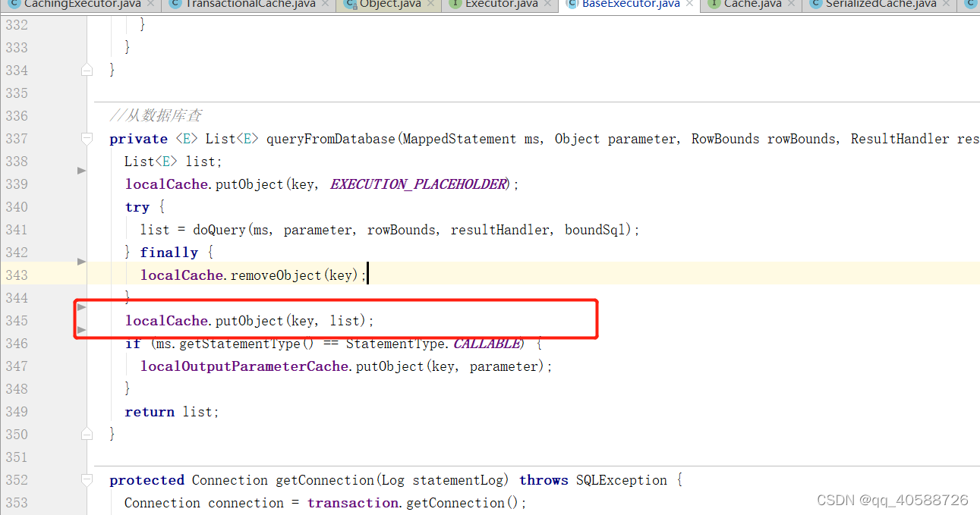This screenshot has height=515, width=980.
Task: Activate the BaseExecutor.java tab
Action: click(x=631, y=4)
